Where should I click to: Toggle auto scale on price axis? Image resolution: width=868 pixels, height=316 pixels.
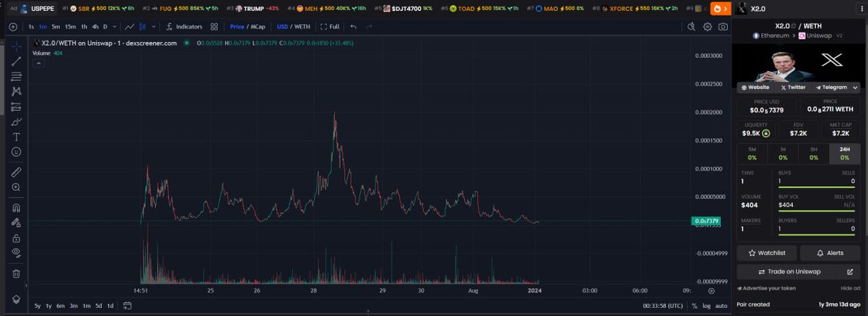coord(721,306)
